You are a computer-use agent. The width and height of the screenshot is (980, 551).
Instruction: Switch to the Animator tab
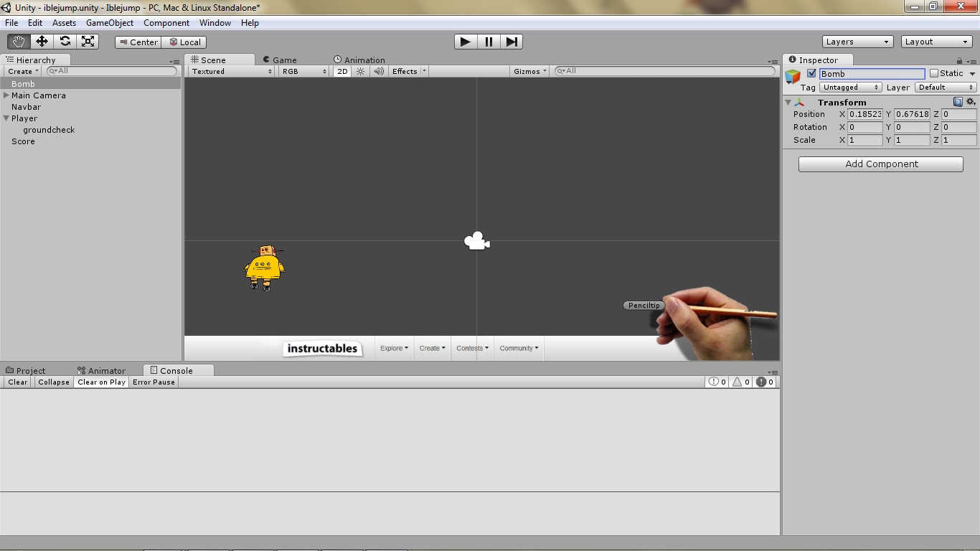(x=101, y=371)
